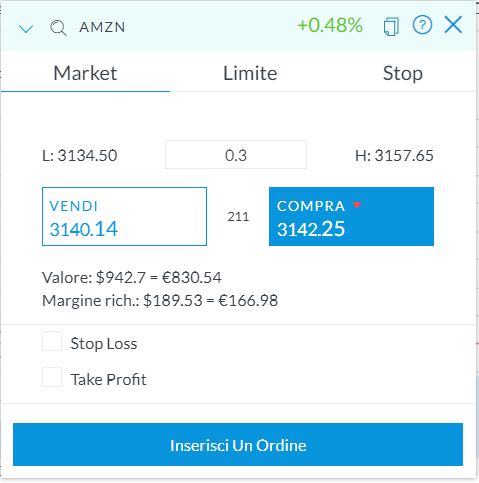
Task: Click Inserisci Un Ordine button
Action: [238, 444]
